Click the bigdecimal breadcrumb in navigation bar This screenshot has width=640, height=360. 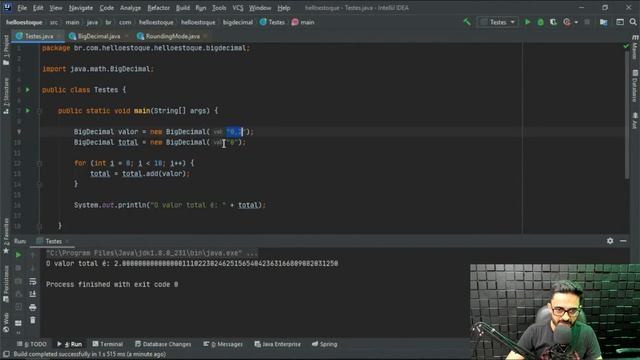point(238,22)
